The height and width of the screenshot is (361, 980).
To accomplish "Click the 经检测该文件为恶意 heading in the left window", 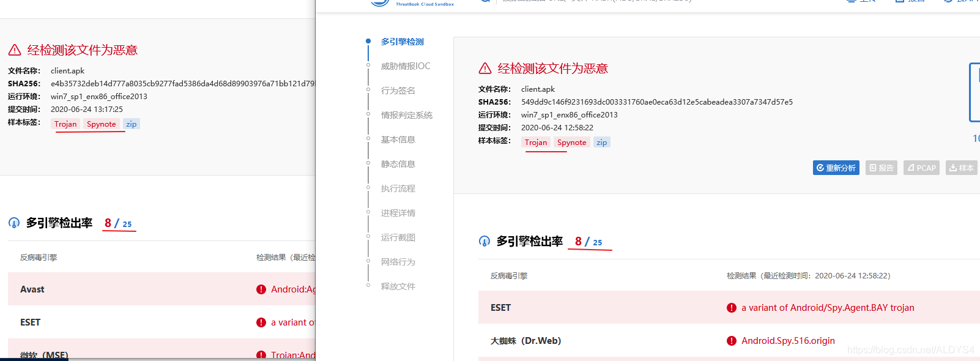I will click(83, 50).
